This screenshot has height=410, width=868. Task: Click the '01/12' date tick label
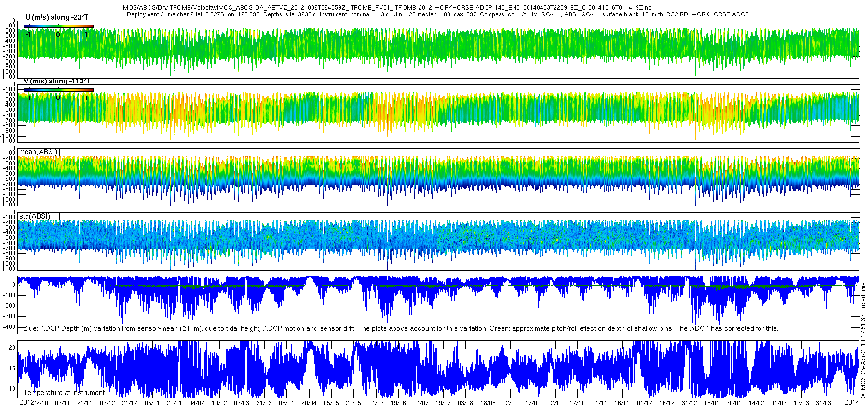coord(644,403)
